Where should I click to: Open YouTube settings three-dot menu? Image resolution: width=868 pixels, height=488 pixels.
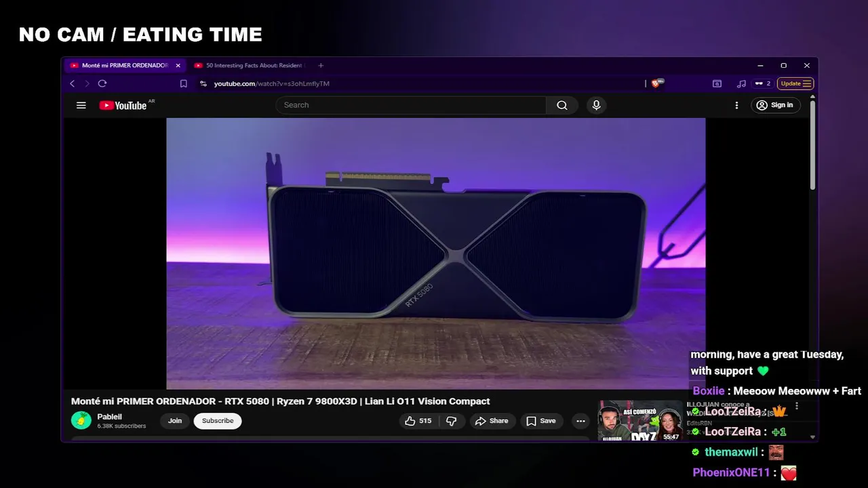pyautogui.click(x=736, y=105)
